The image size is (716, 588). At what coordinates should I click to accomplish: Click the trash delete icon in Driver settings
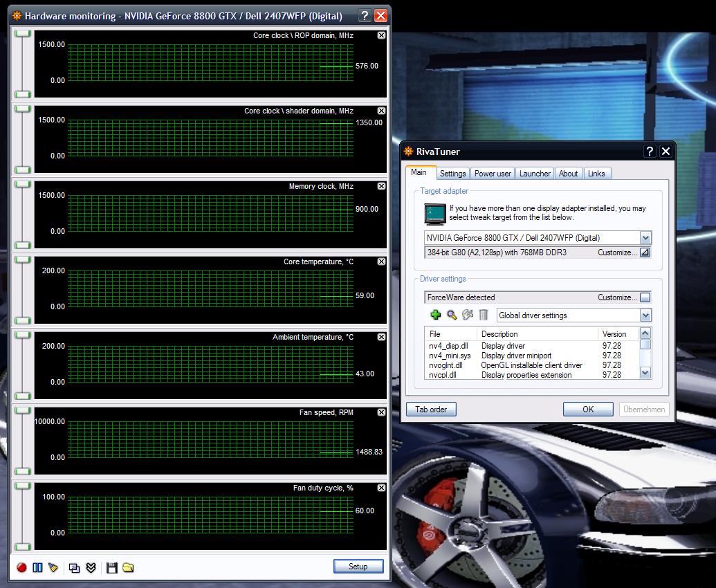point(483,315)
